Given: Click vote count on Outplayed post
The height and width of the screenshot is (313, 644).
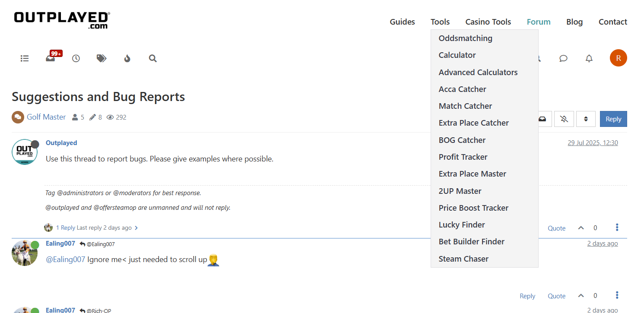Looking at the screenshot, I should (x=595, y=228).
